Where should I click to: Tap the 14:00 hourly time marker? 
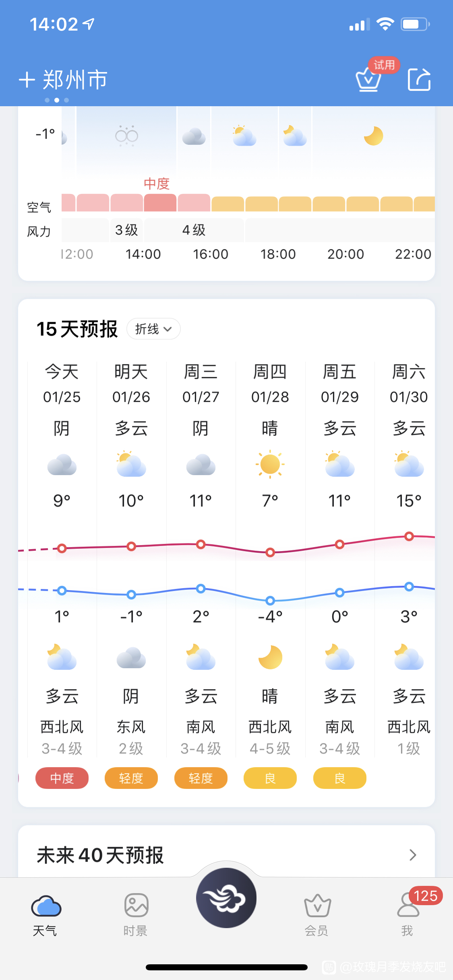[143, 254]
